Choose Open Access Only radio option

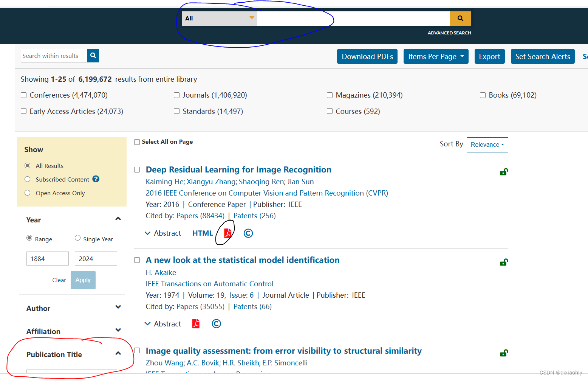click(27, 193)
